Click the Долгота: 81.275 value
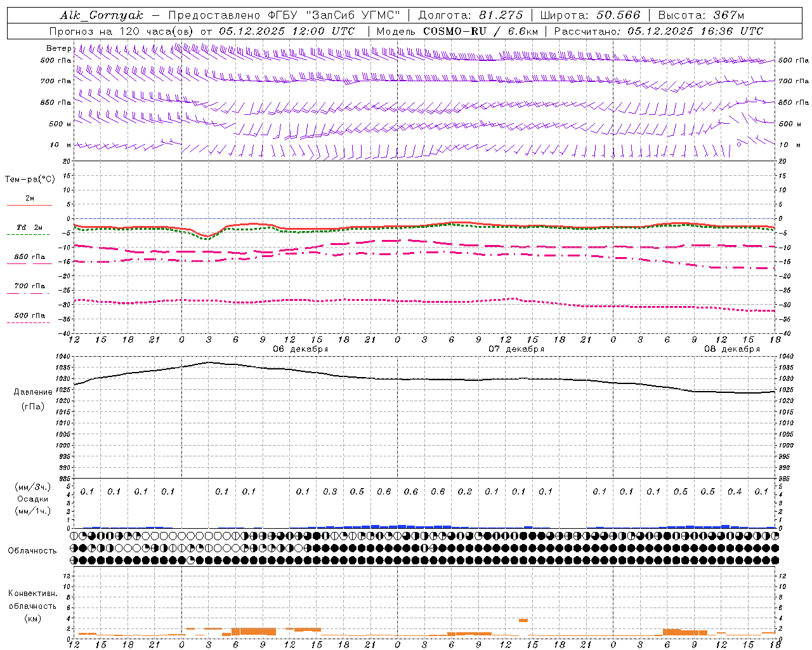Image resolution: width=812 pixels, height=650 pixels. 471,15
